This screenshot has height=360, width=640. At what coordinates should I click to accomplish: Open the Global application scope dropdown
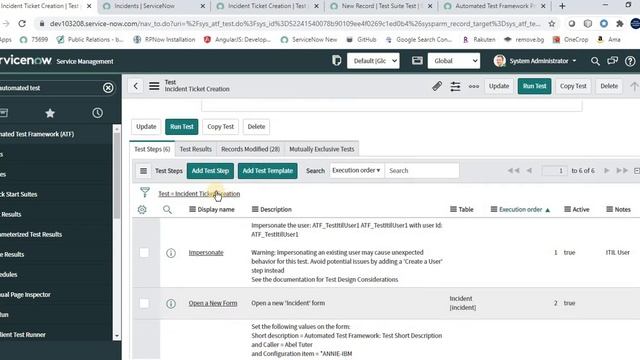point(454,61)
